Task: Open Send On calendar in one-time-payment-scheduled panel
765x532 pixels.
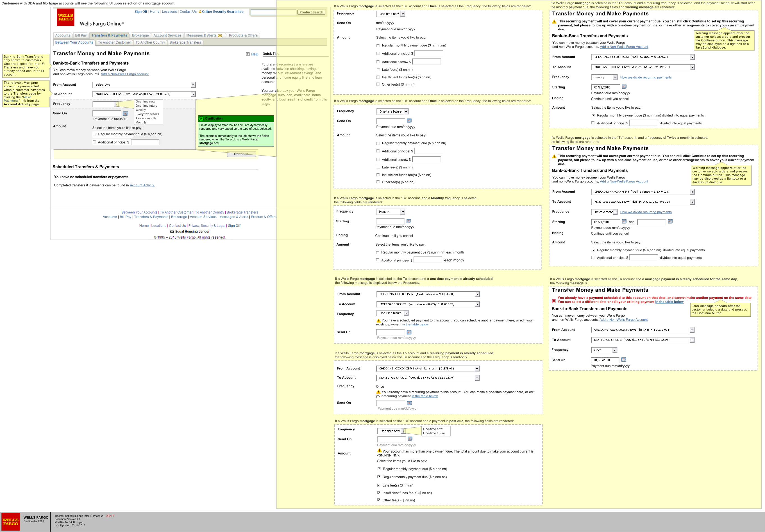Action: [x=409, y=332]
